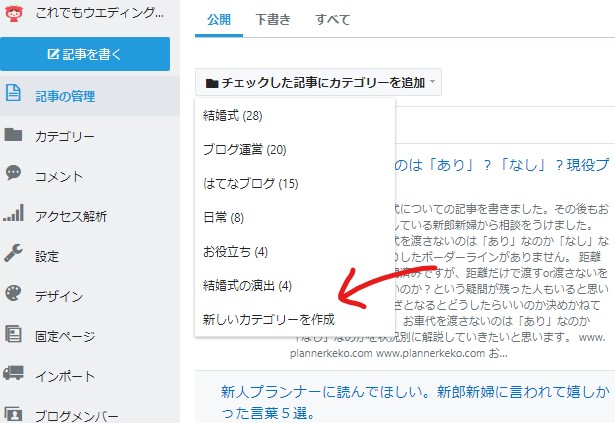This screenshot has width=615, height=423.
Task: Open コメント in sidebar
Action: click(x=59, y=177)
